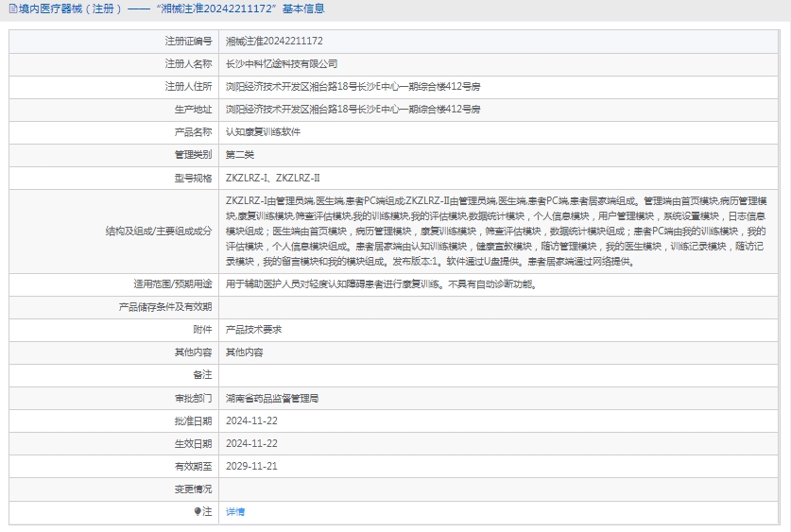This screenshot has width=791, height=532.
Task: Click the 注册人住所 address value
Action: [353, 87]
